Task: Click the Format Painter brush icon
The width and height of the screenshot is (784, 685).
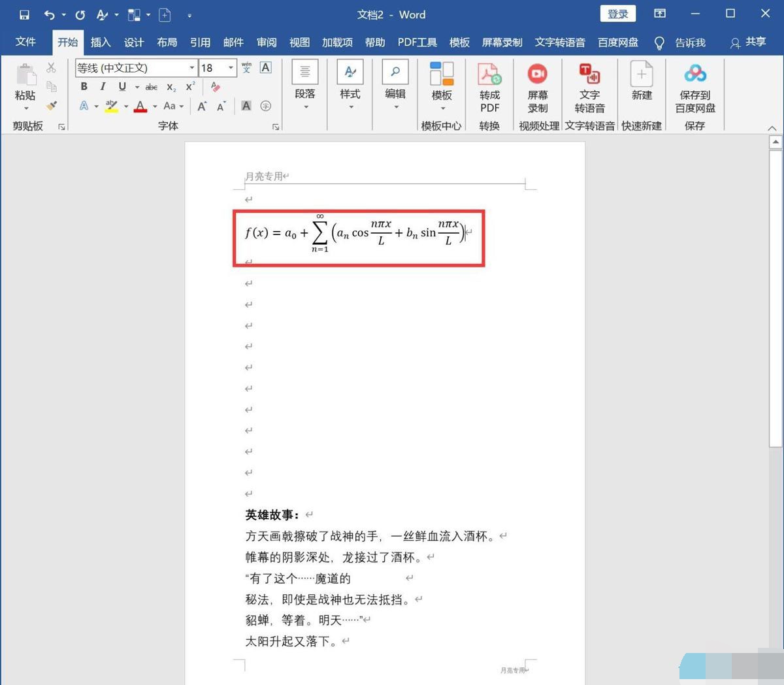Action: [x=52, y=106]
